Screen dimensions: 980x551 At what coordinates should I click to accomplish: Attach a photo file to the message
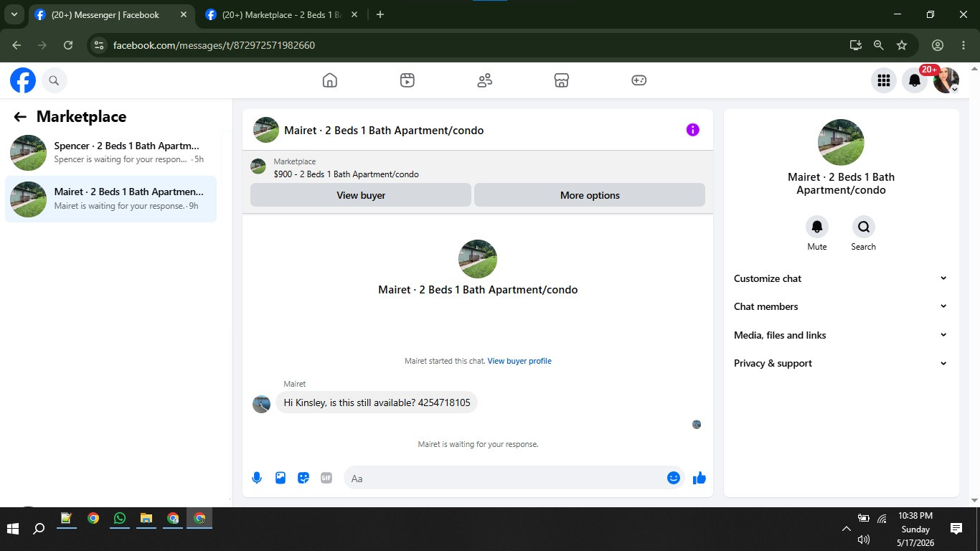tap(281, 478)
